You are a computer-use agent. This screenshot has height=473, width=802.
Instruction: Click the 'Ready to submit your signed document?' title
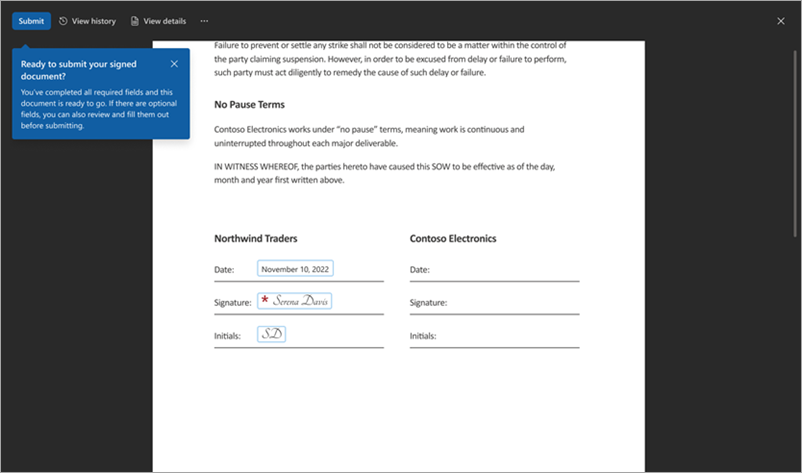(x=79, y=70)
